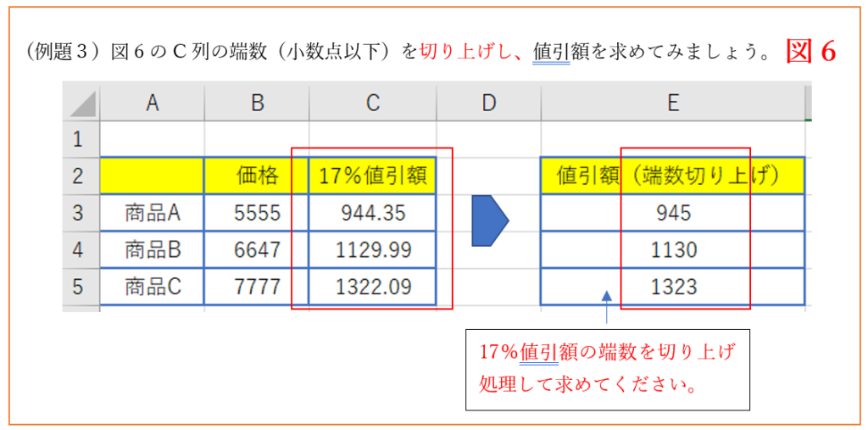Click the cell with value 6647
Screen dimensions: 868x430
coord(257,250)
